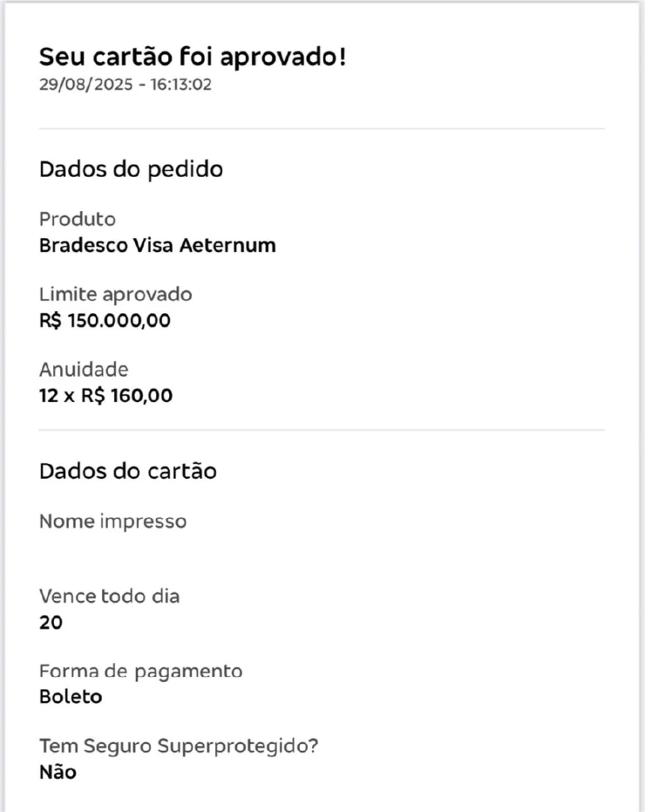Image resolution: width=645 pixels, height=812 pixels.
Task: Select the annual fee value 12 x R$ 160,00
Action: [106, 395]
